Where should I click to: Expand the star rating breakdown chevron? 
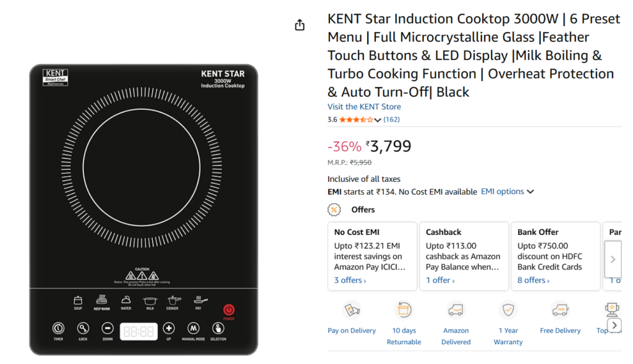[378, 120]
